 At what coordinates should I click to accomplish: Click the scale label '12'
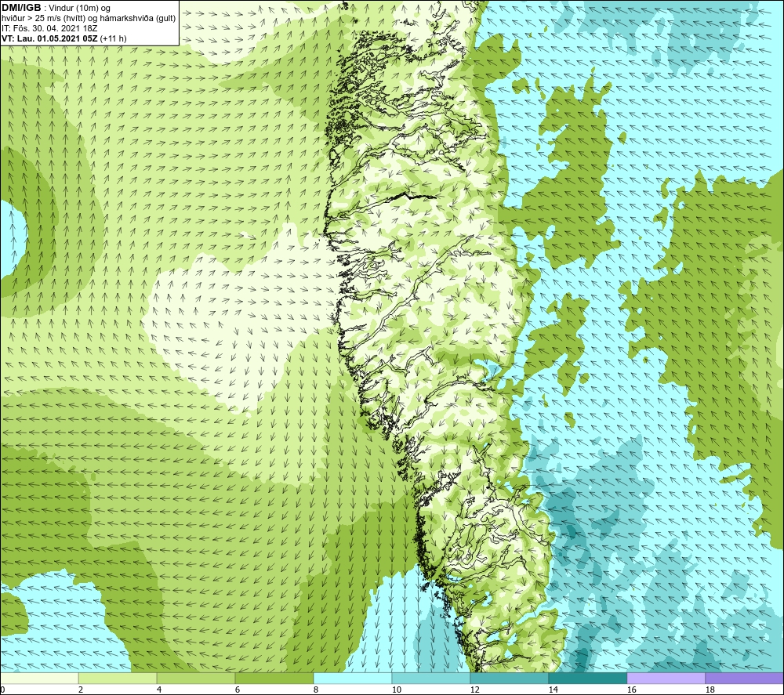[474, 690]
